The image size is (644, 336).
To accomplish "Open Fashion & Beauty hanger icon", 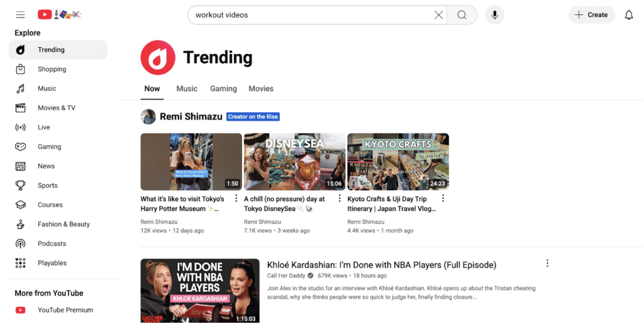I will [20, 224].
